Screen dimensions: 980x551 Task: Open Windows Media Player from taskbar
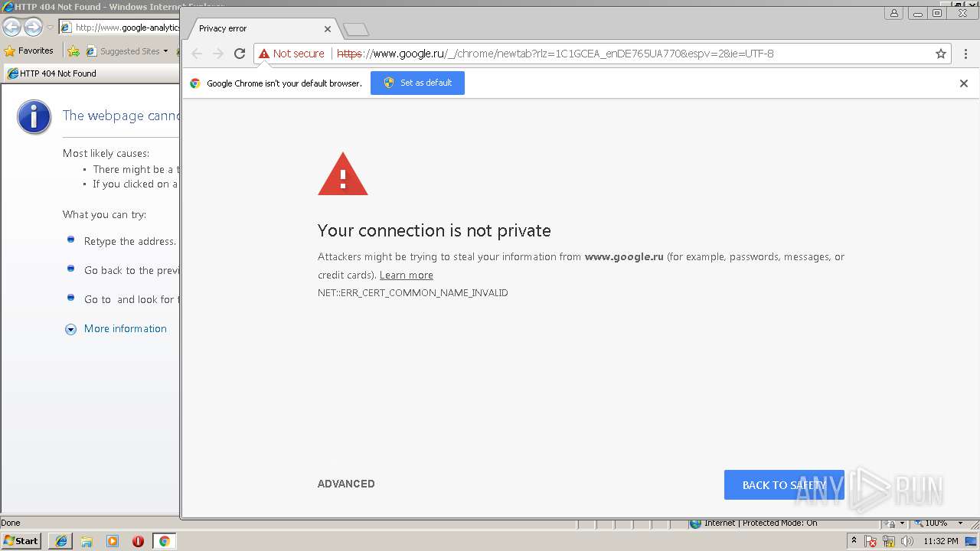[113, 541]
